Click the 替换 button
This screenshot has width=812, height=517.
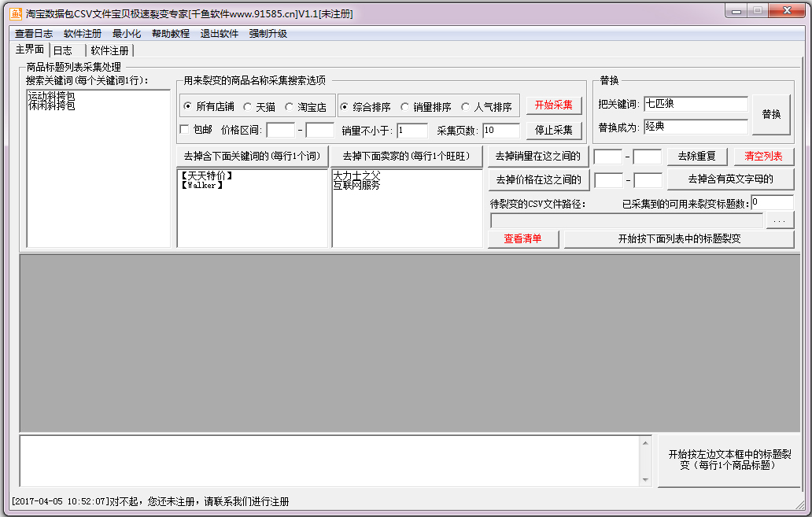771,115
